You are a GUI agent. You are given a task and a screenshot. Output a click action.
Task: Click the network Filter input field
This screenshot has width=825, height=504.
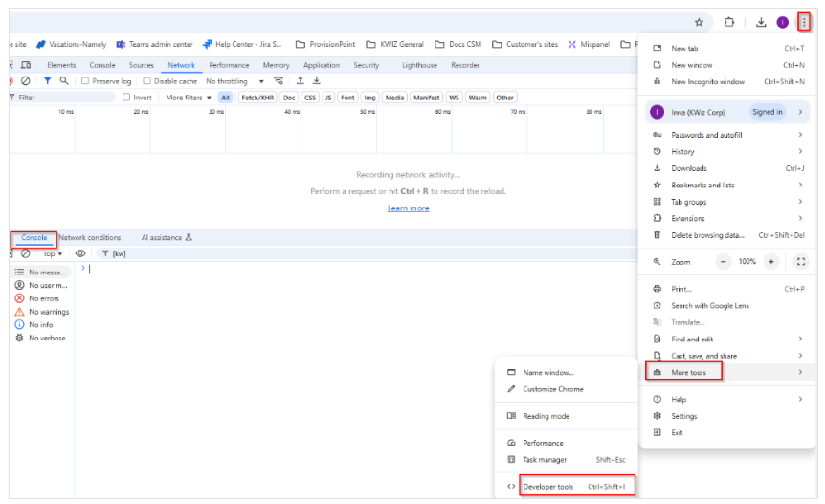point(62,98)
